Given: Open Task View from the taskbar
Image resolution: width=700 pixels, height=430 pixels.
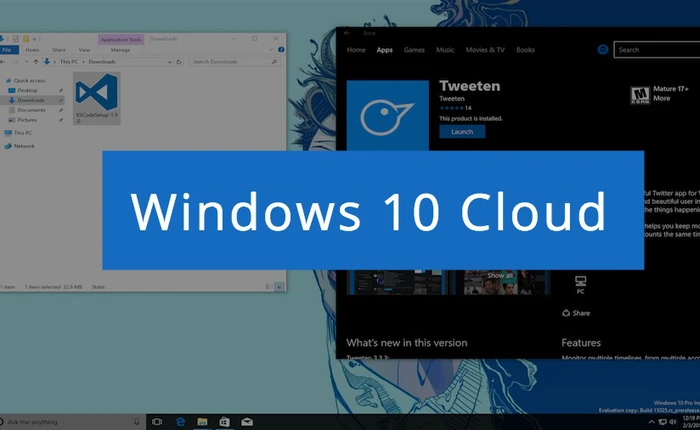Looking at the screenshot, I should [157, 422].
